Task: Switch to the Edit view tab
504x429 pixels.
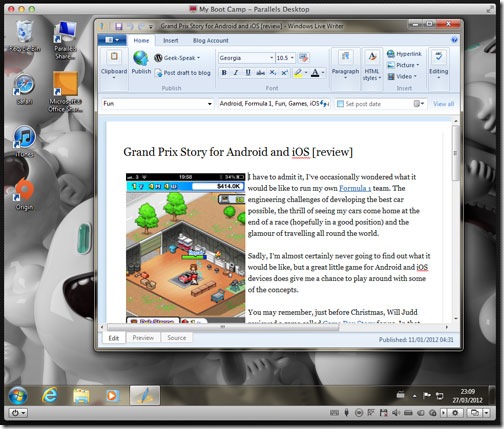Action: (x=113, y=338)
